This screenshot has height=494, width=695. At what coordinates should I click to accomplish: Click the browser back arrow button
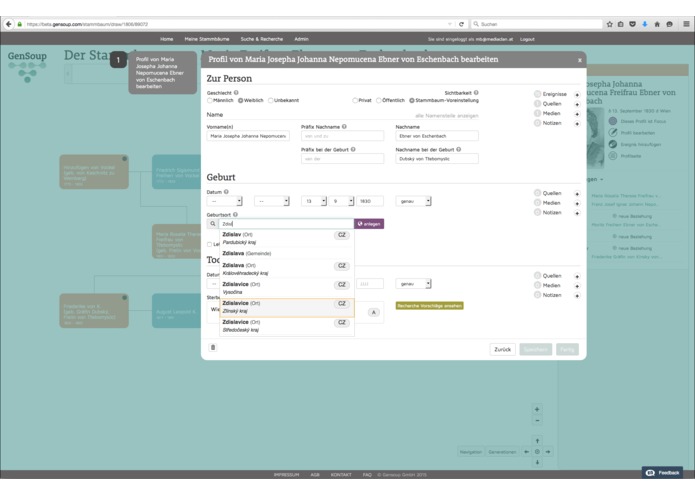click(x=9, y=24)
